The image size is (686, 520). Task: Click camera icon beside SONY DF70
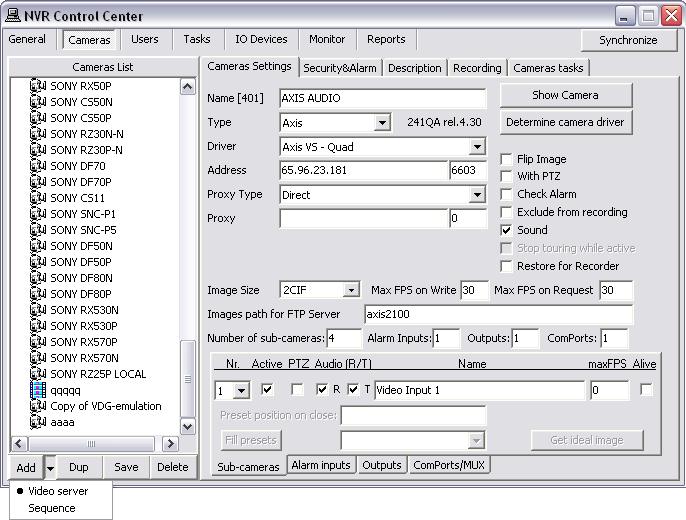(38, 166)
